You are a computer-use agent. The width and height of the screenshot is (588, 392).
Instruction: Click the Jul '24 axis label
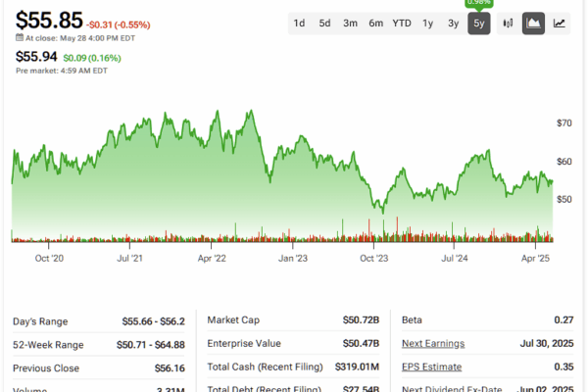[x=455, y=258]
